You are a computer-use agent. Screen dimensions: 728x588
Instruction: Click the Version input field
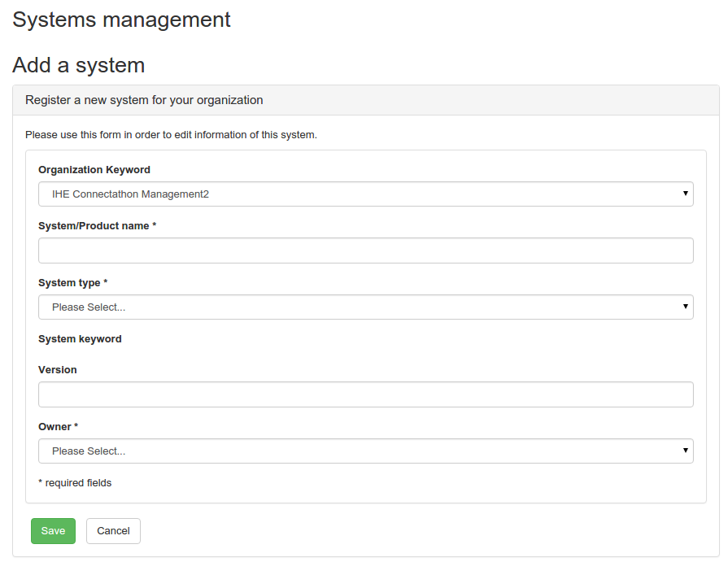365,394
